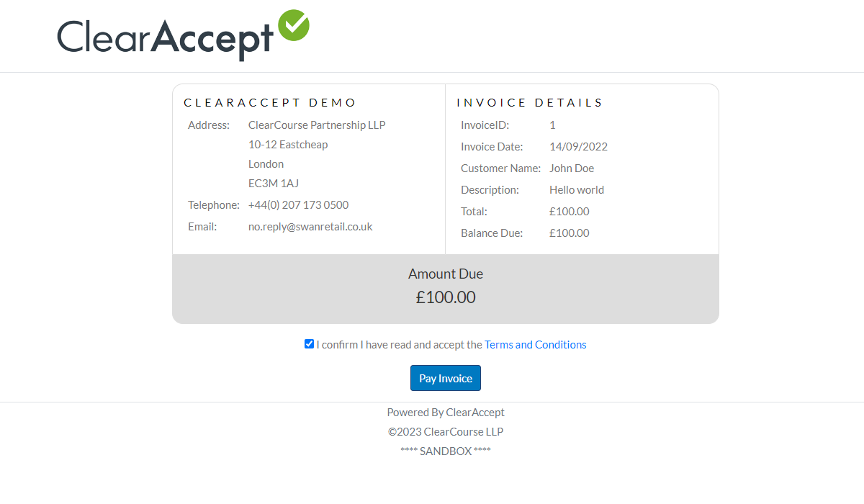Screen dimensions: 864x504
Task: Click the INVOICE DETAILS heading
Action: point(530,103)
